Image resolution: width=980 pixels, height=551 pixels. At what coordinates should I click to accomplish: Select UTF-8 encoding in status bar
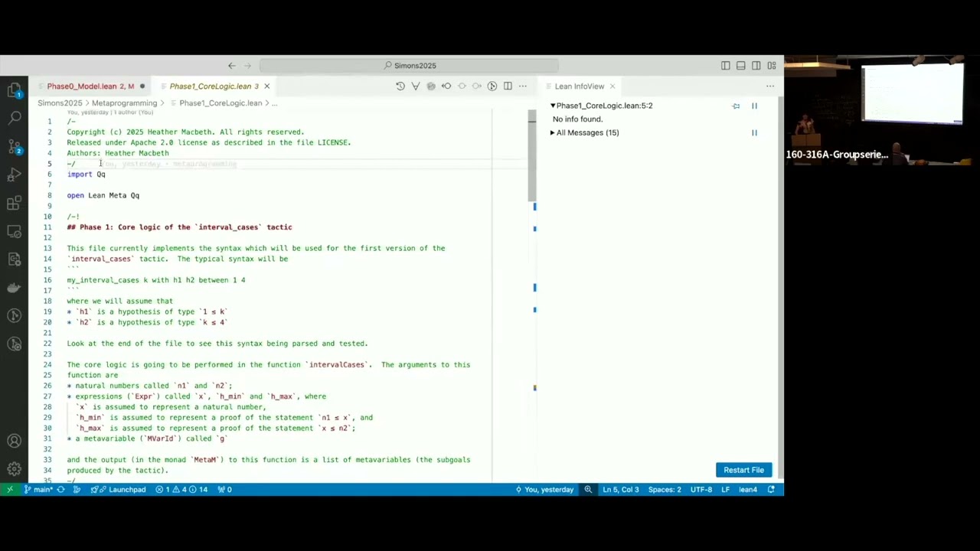click(701, 490)
